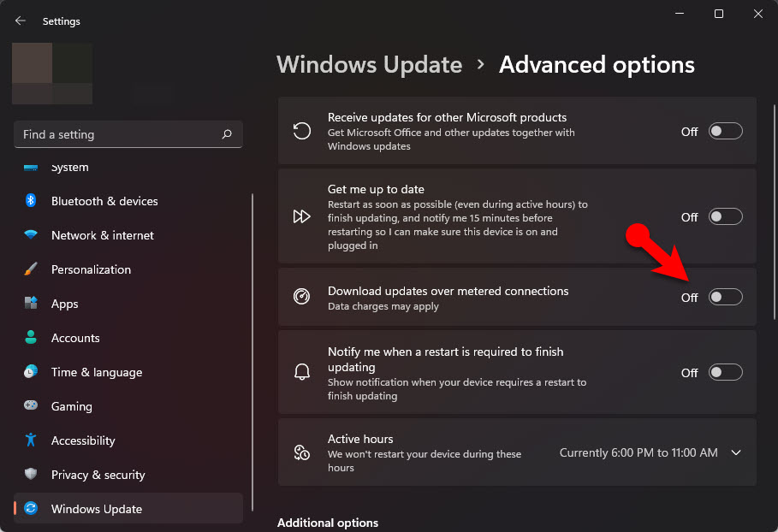Click the Apps icon in sidebar
The width and height of the screenshot is (778, 532).
pyautogui.click(x=31, y=304)
